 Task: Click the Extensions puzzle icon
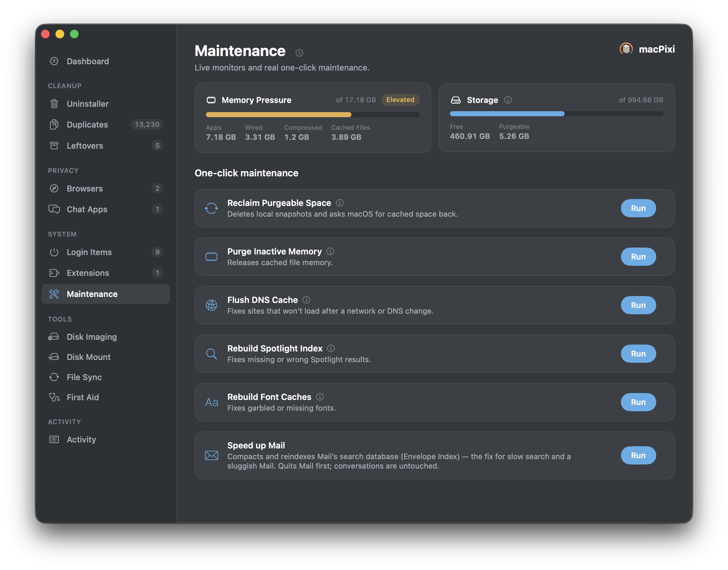[54, 273]
